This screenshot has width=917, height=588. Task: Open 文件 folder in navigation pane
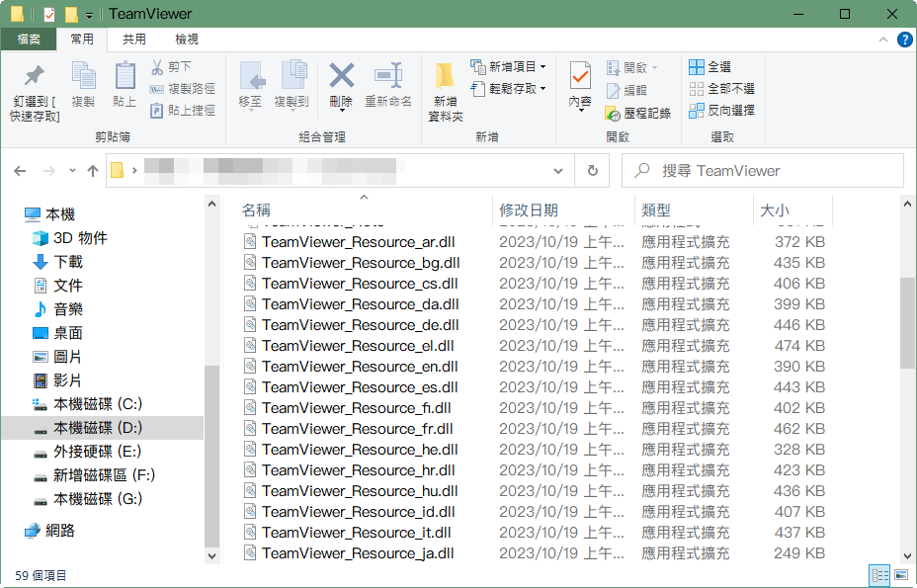pyautogui.click(x=57, y=286)
